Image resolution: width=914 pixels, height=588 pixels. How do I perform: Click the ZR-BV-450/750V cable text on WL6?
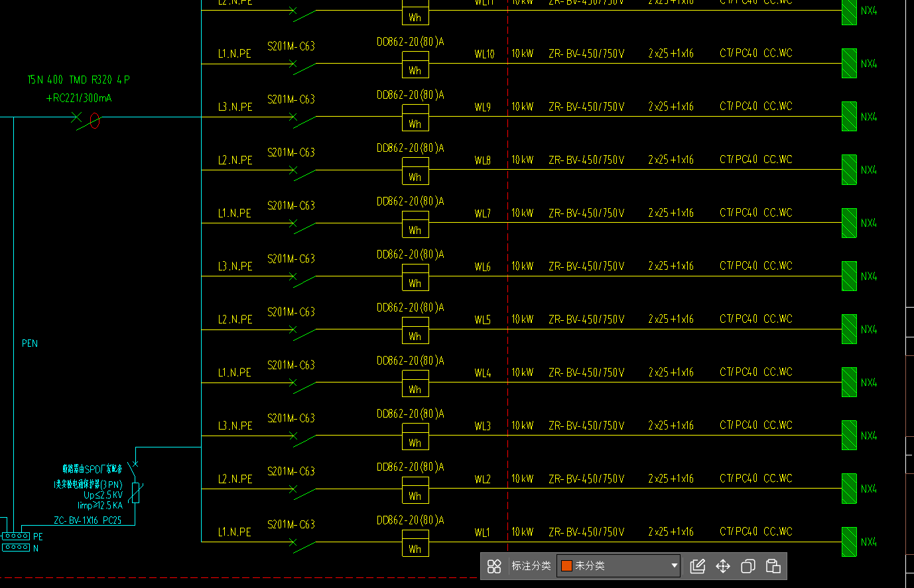(586, 266)
